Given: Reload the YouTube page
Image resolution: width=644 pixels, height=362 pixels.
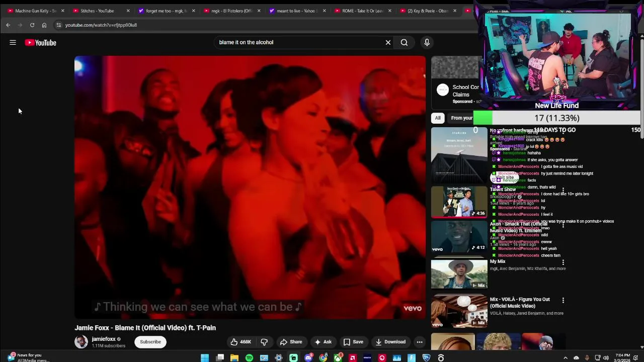Looking at the screenshot, I should tap(32, 25).
